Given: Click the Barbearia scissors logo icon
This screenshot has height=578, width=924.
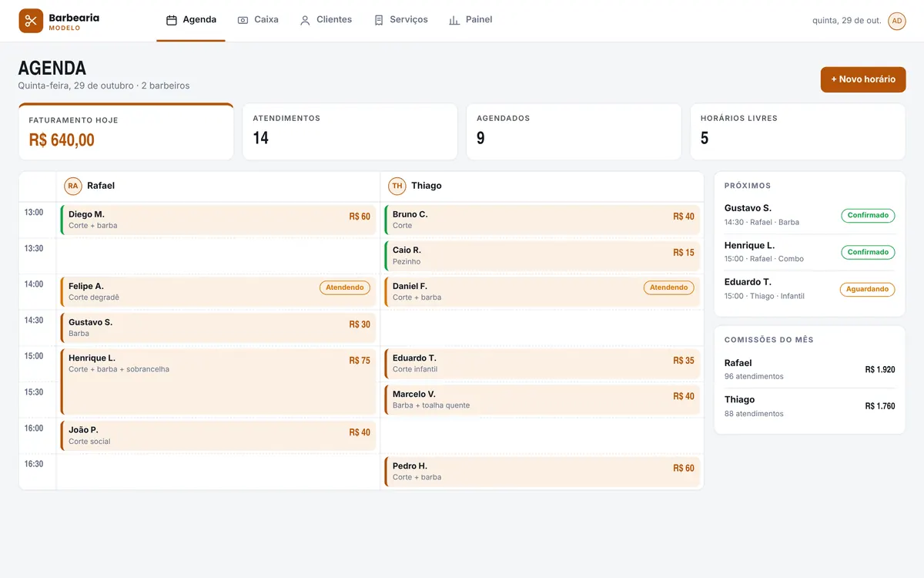Looking at the screenshot, I should 31,21.
